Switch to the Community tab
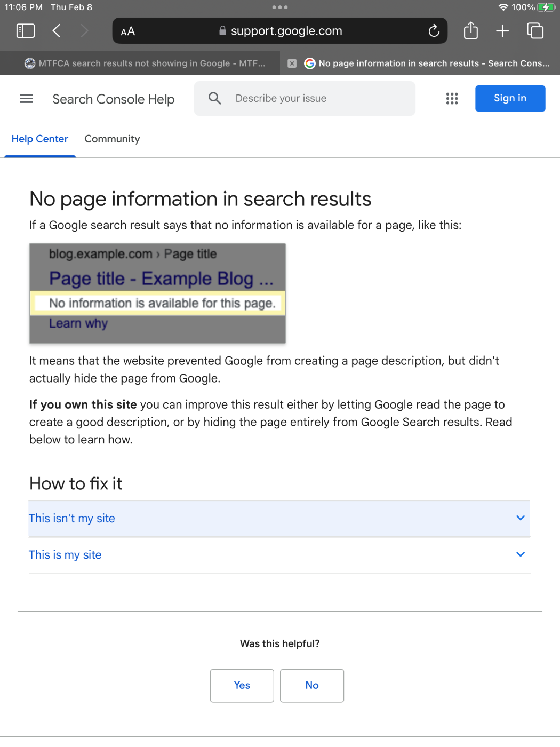The height and width of the screenshot is (747, 560). pos(112,139)
